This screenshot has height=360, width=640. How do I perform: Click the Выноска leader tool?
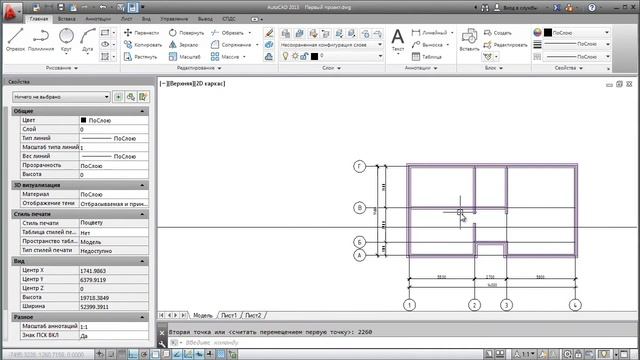click(427, 44)
